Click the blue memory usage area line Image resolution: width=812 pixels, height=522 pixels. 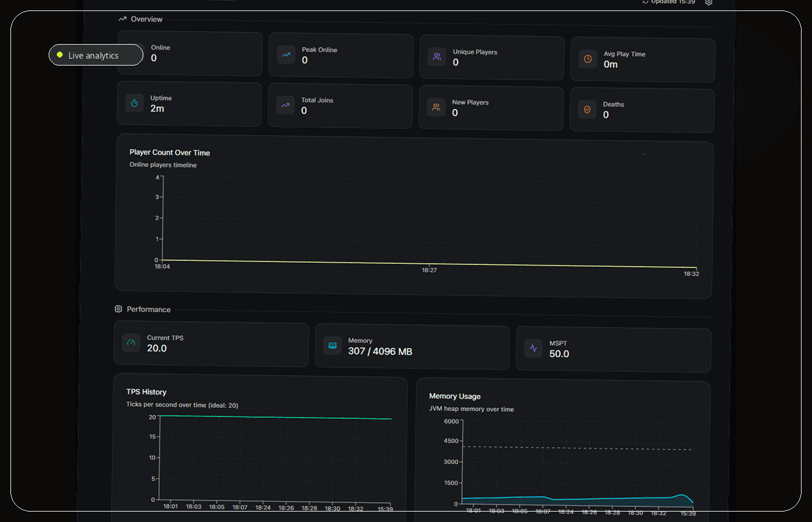click(577, 498)
